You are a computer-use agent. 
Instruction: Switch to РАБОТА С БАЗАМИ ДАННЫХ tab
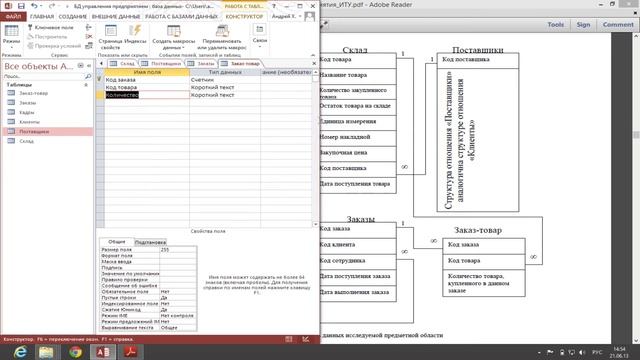tap(181, 16)
